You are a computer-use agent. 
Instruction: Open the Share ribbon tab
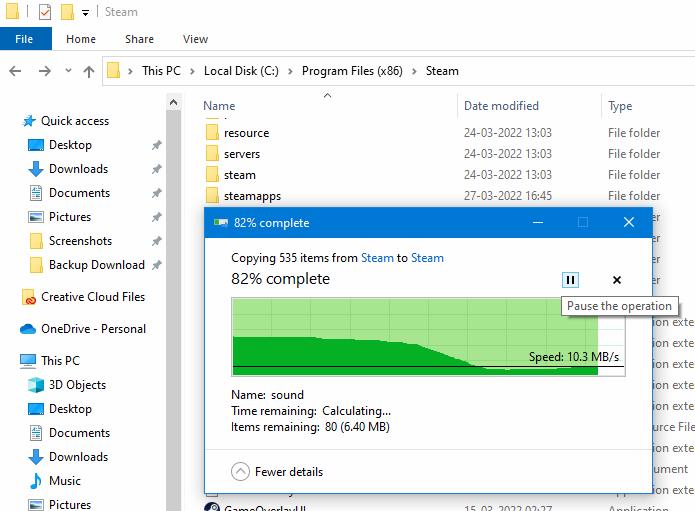pos(139,39)
